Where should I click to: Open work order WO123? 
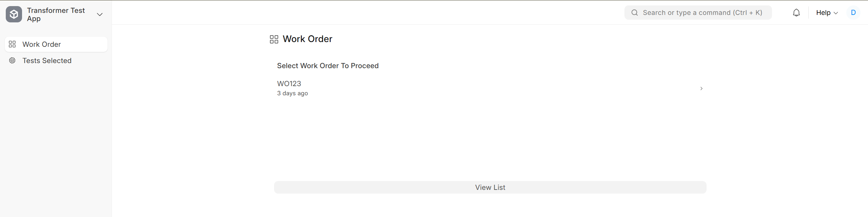tap(490, 88)
